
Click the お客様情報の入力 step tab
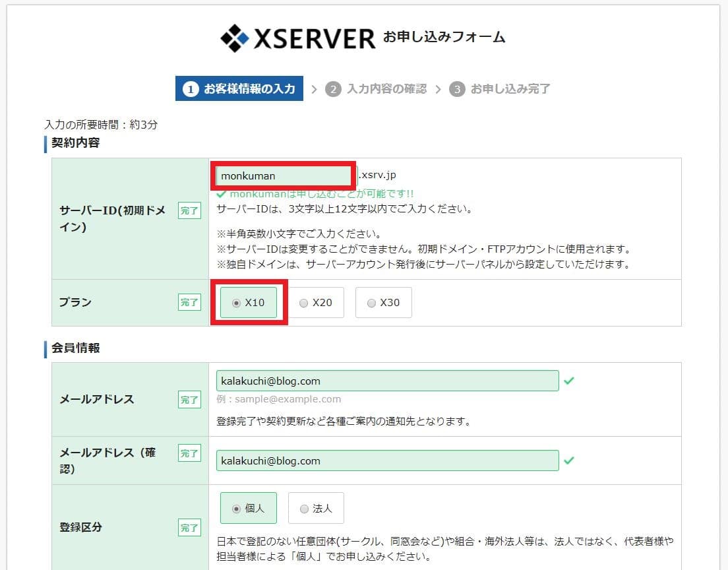point(249,89)
